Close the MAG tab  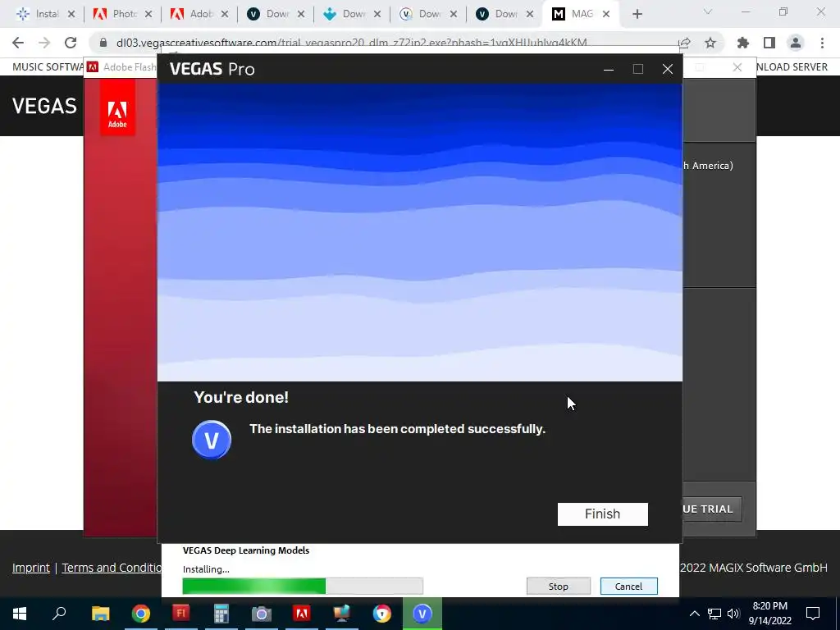coord(606,15)
